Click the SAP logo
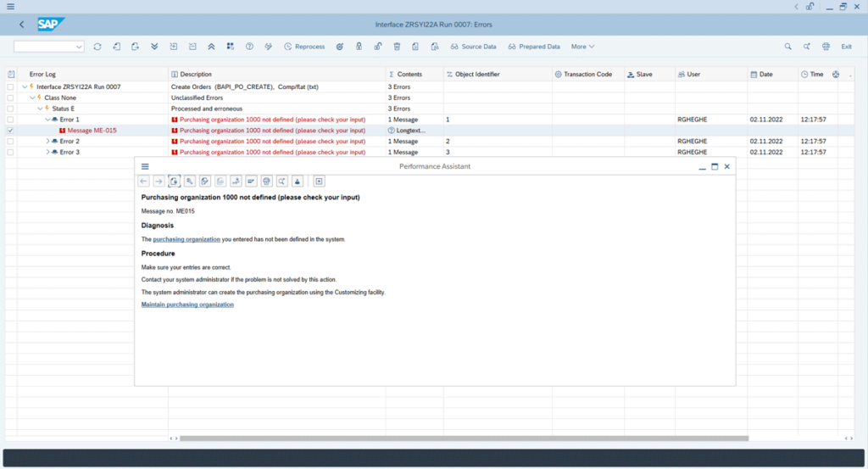 [51, 25]
